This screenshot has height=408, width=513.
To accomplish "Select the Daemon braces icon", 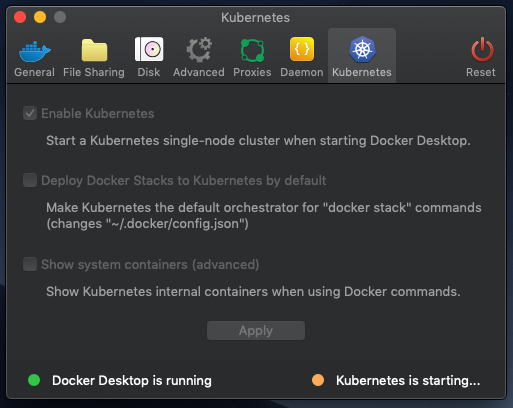I will 302,49.
